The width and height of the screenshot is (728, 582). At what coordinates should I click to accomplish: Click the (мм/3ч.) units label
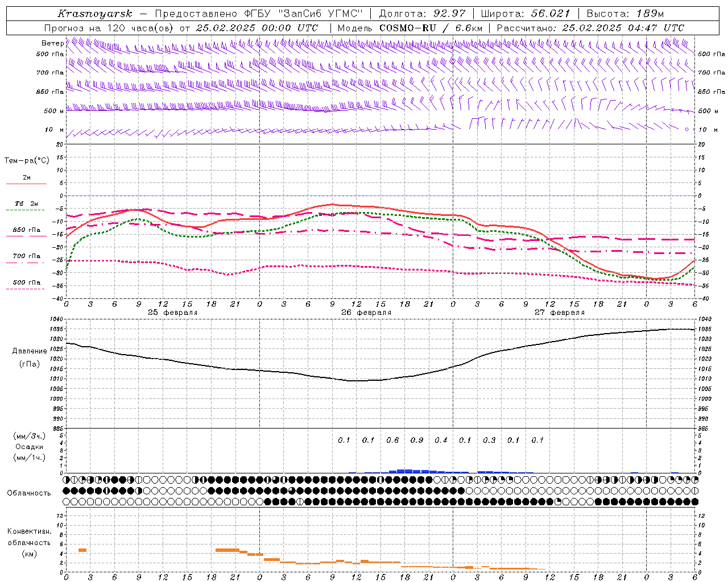[x=30, y=436]
